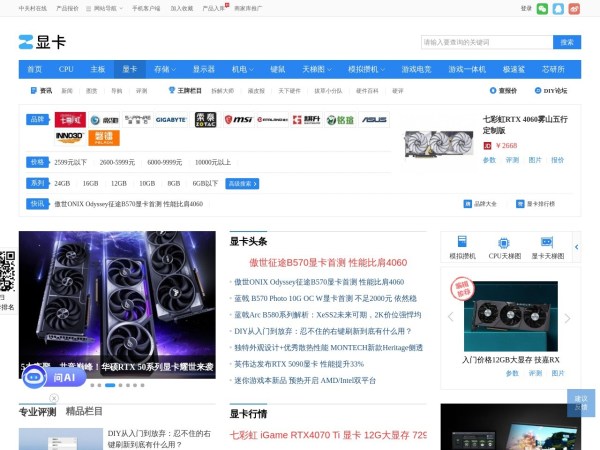Choose the ASUS brand logo
The height and width of the screenshot is (450, 600).
(x=374, y=120)
